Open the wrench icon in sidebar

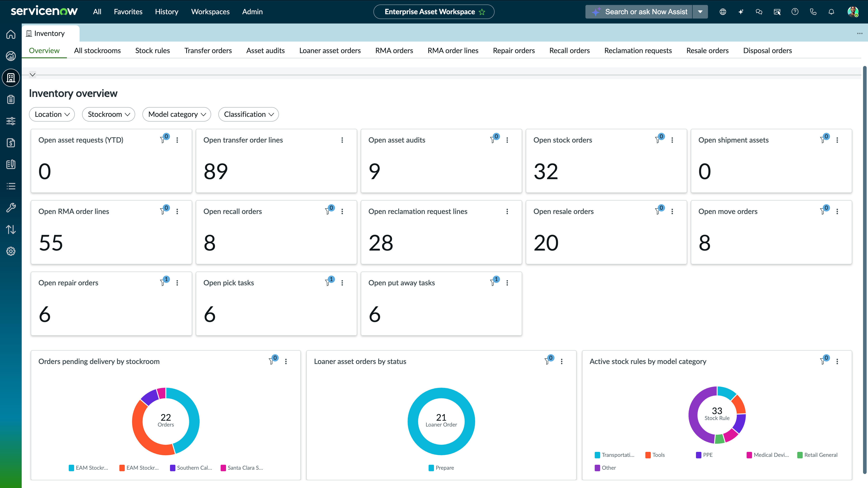tap(11, 208)
